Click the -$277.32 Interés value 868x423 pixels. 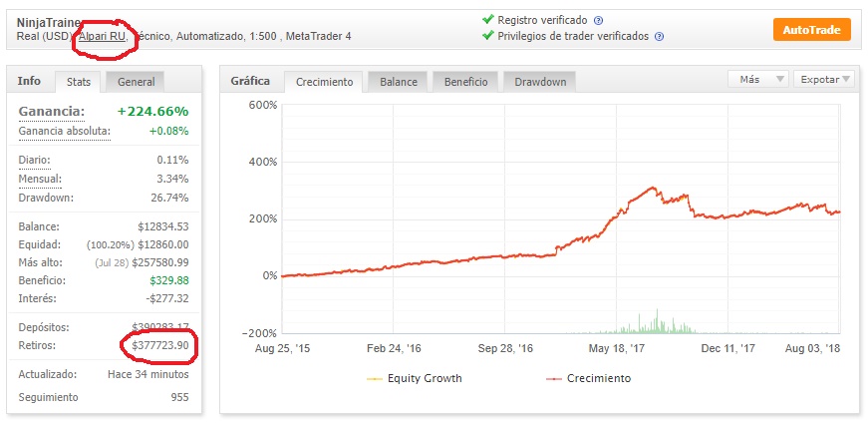167,299
